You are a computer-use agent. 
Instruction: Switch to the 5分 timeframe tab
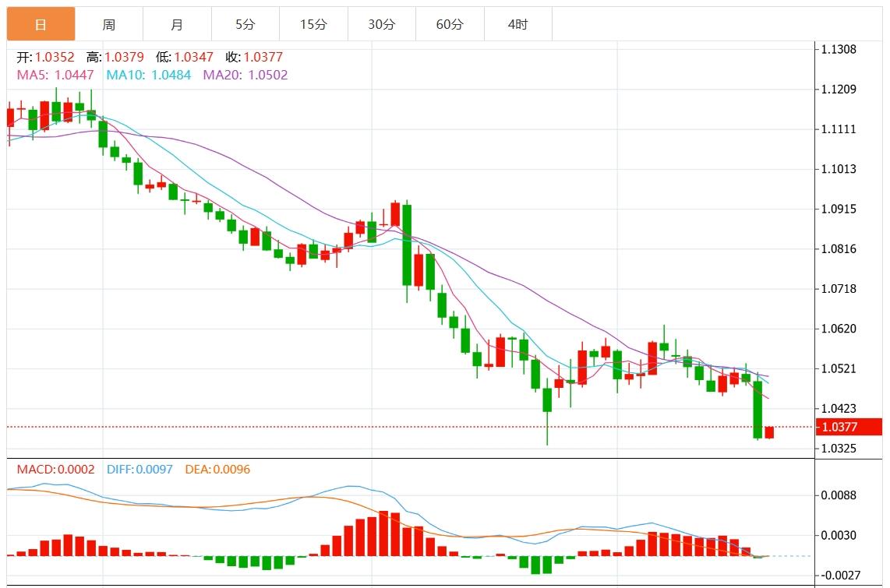coord(245,24)
